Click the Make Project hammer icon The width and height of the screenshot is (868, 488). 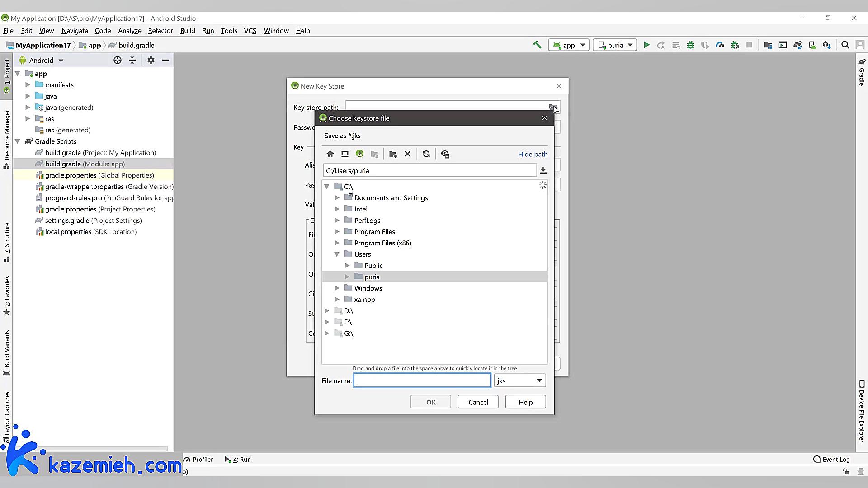[x=537, y=45]
